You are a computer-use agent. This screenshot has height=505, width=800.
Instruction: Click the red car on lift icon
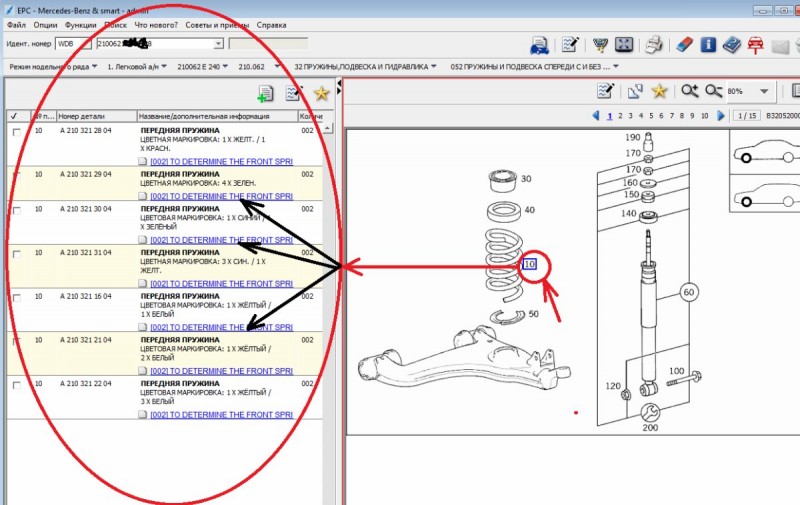pyautogui.click(x=756, y=45)
